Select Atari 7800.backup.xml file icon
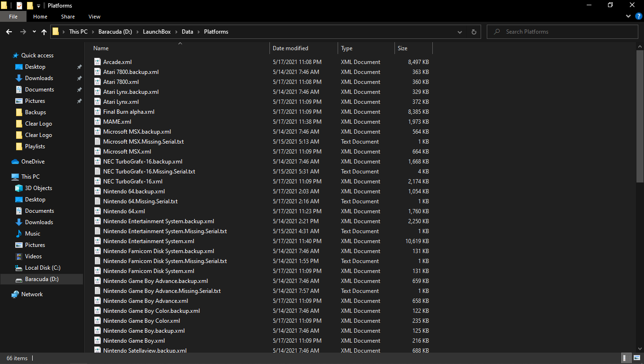 (98, 72)
